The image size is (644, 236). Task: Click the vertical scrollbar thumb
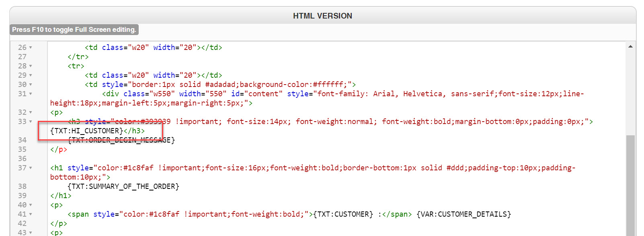630,185
